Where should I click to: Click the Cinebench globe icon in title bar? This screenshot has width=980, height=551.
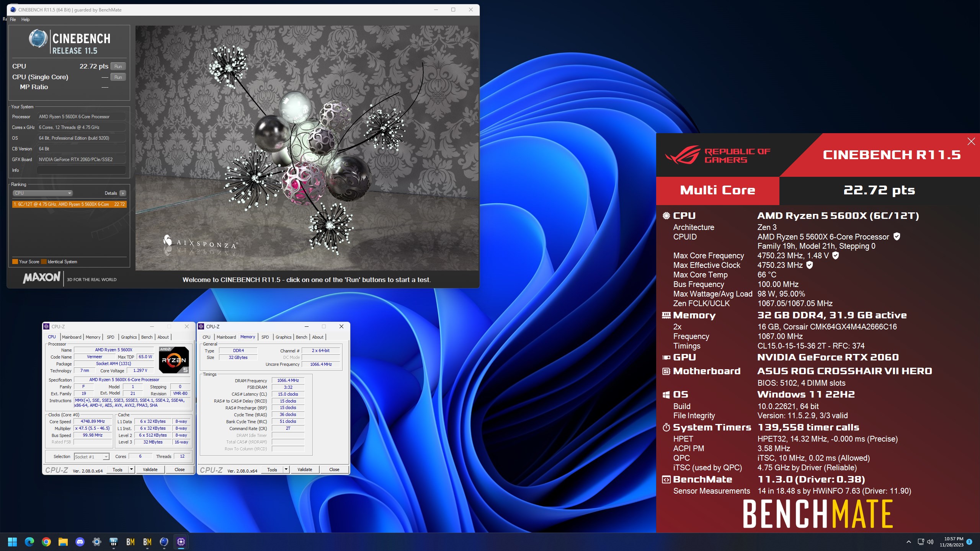(x=13, y=10)
